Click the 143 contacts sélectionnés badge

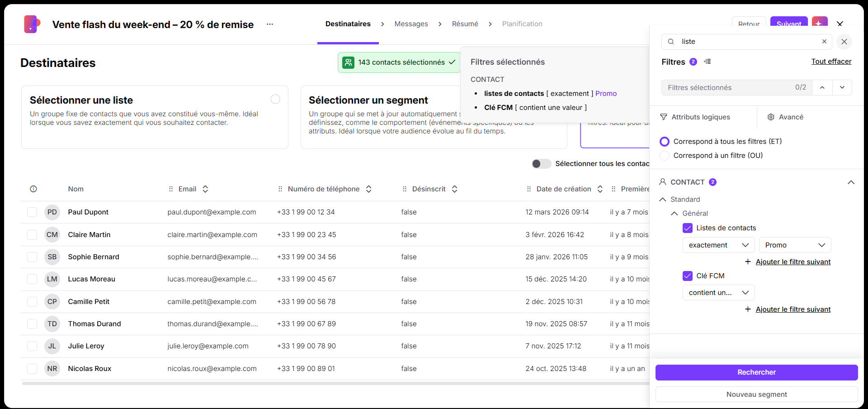pos(399,62)
